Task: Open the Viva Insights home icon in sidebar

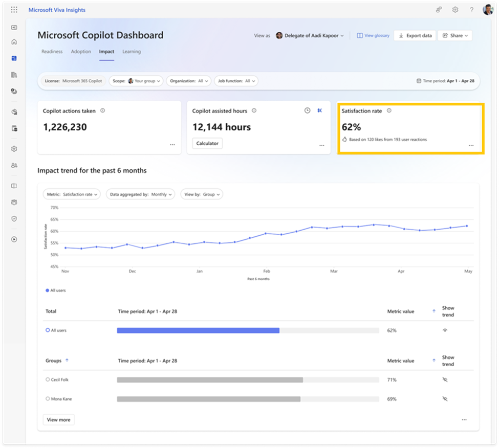Action: point(14,41)
